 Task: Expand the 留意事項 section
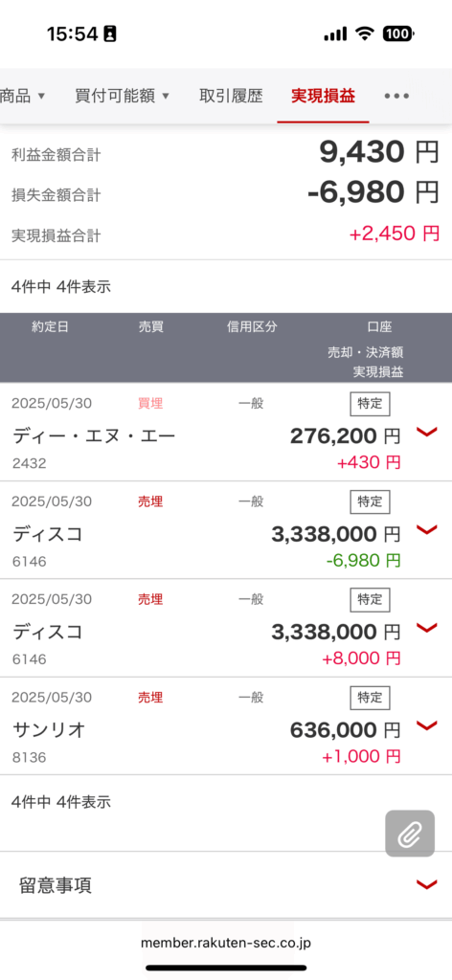point(226,885)
